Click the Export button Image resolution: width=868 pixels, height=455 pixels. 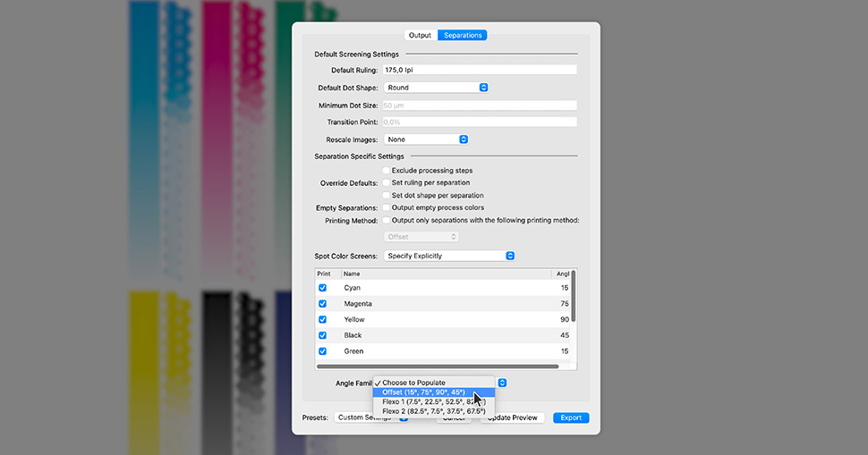571,417
